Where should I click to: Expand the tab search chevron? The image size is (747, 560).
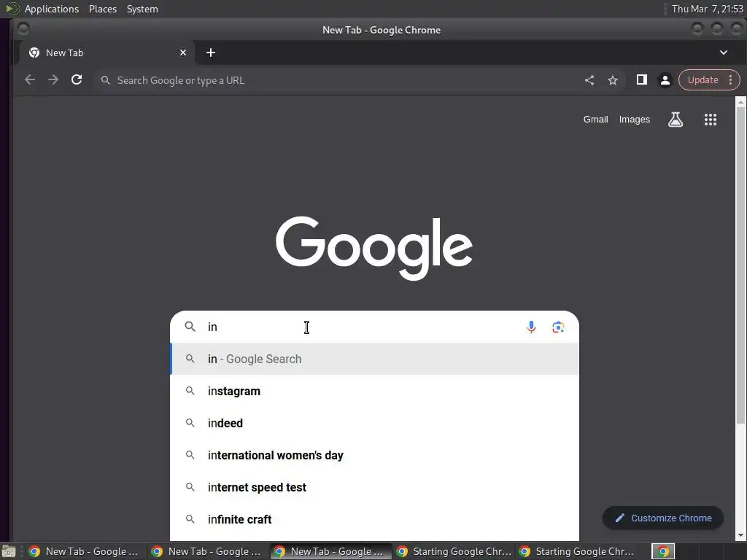pos(723,52)
